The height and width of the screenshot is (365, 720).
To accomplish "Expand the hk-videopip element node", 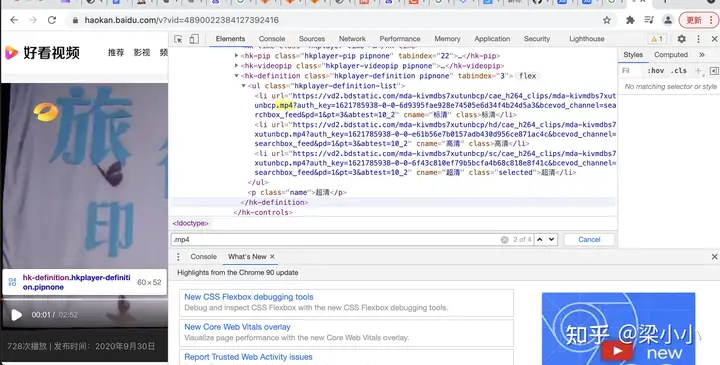I will (x=236, y=66).
